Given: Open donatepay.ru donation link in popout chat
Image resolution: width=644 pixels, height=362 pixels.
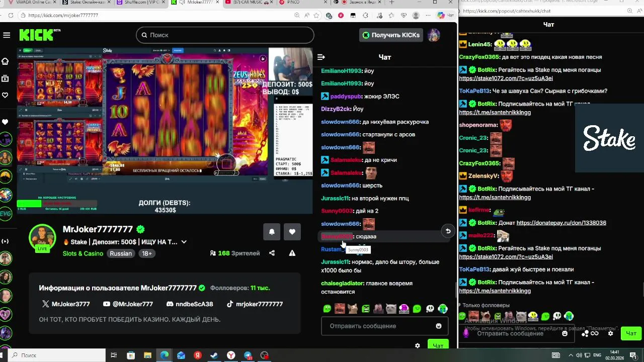Looking at the screenshot, I should [561, 223].
